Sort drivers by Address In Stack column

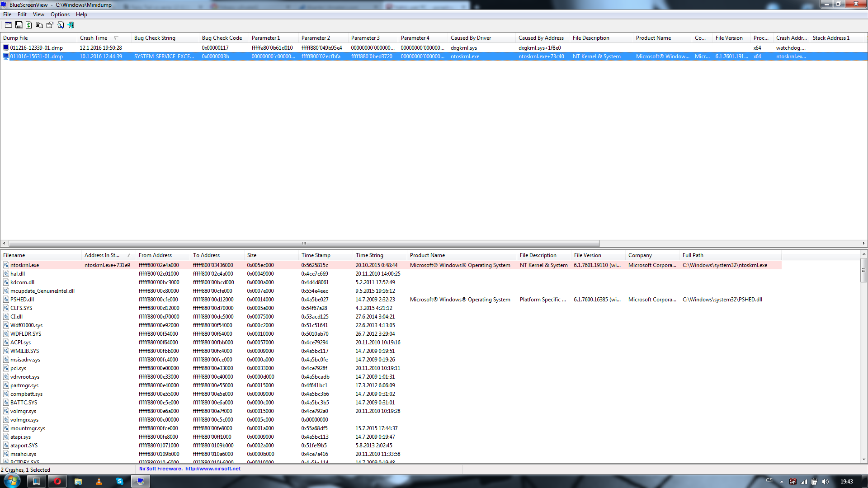click(102, 255)
